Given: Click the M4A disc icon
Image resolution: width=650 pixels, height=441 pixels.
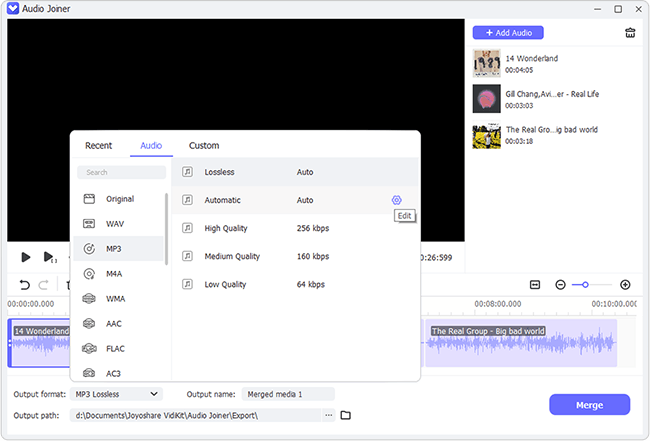Looking at the screenshot, I should coord(89,274).
